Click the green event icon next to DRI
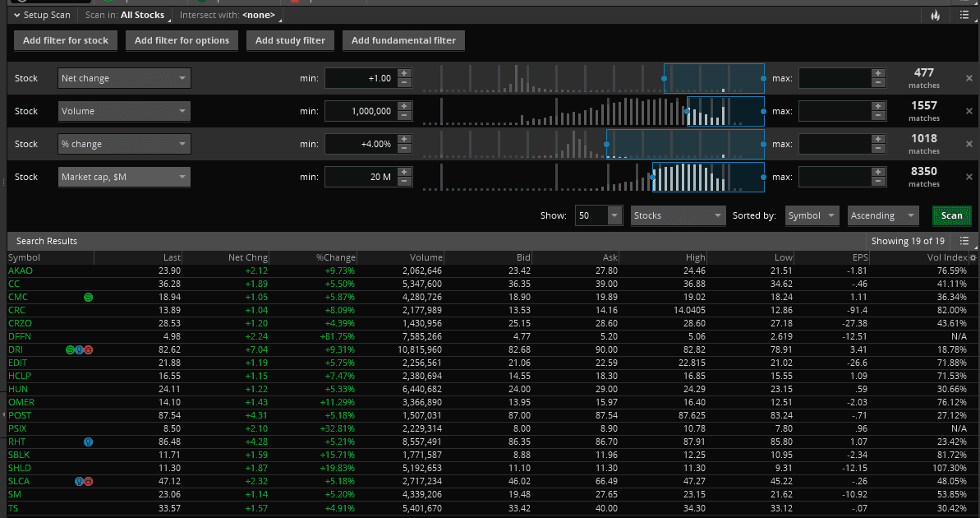 [70, 349]
